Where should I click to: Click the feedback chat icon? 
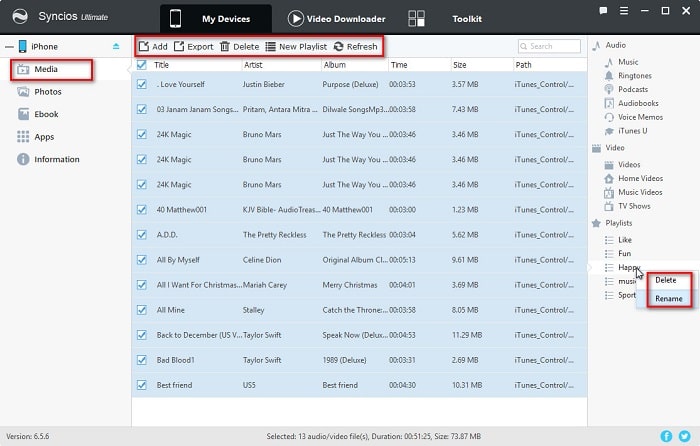603,11
